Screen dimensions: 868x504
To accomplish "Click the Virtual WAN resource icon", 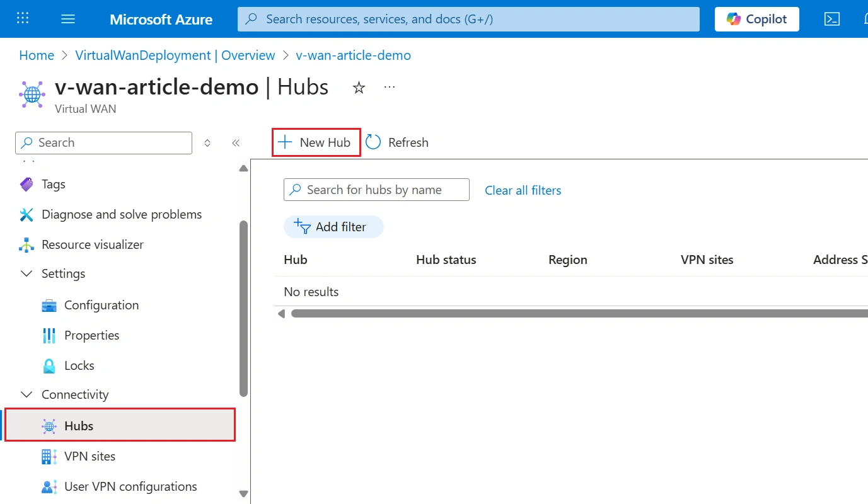I will coord(32,94).
